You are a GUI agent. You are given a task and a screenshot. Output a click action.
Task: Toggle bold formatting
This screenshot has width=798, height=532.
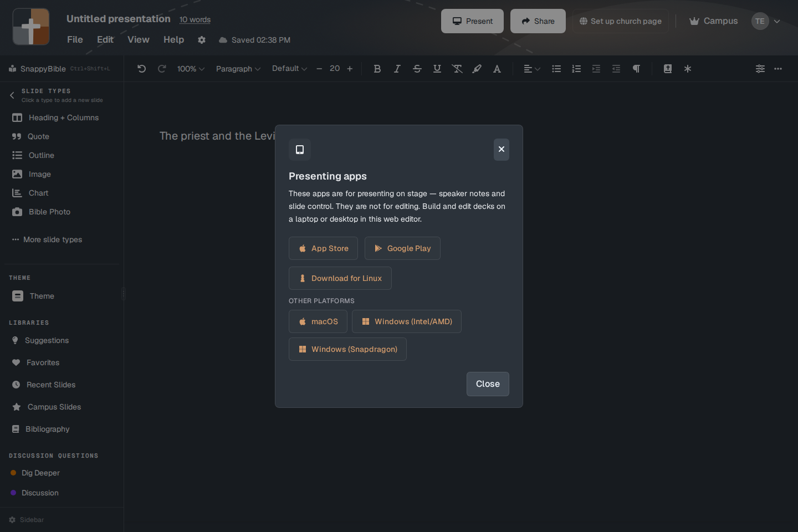click(377, 69)
